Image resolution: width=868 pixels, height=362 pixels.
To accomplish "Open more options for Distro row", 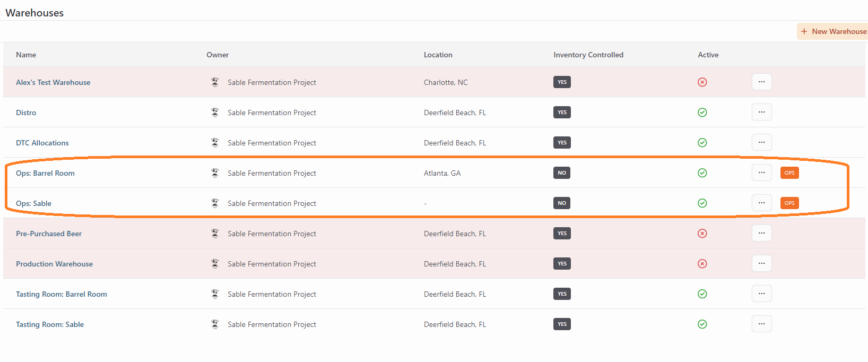I will pyautogui.click(x=761, y=112).
